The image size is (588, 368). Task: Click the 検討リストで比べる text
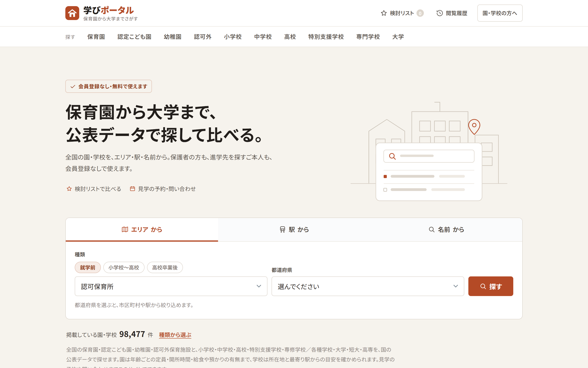(98, 189)
